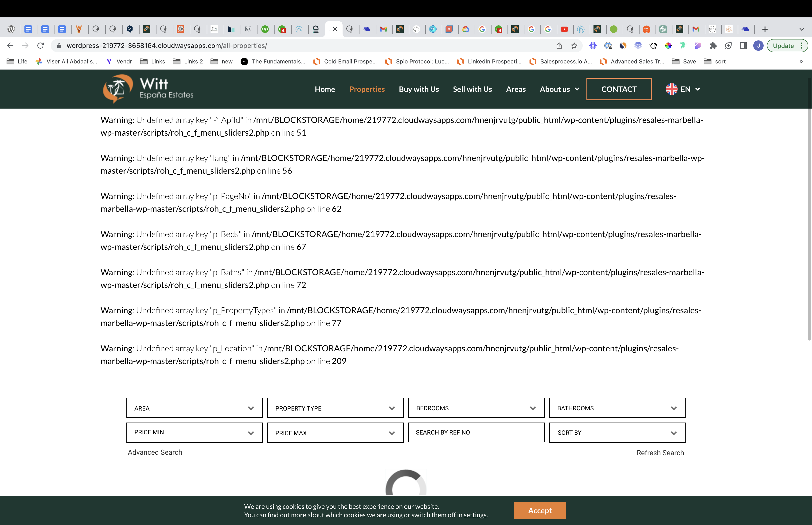Bookmark page with star icon
Image resolution: width=812 pixels, height=525 pixels.
tap(574, 46)
